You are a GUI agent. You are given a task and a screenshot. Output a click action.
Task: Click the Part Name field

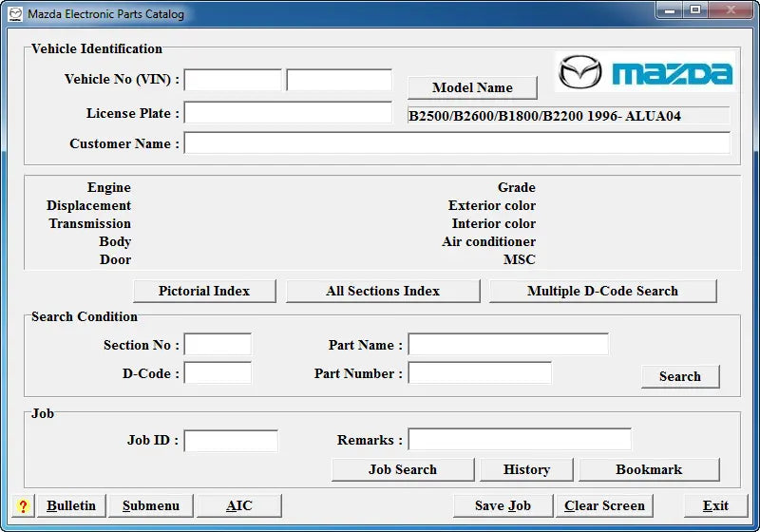tap(508, 345)
